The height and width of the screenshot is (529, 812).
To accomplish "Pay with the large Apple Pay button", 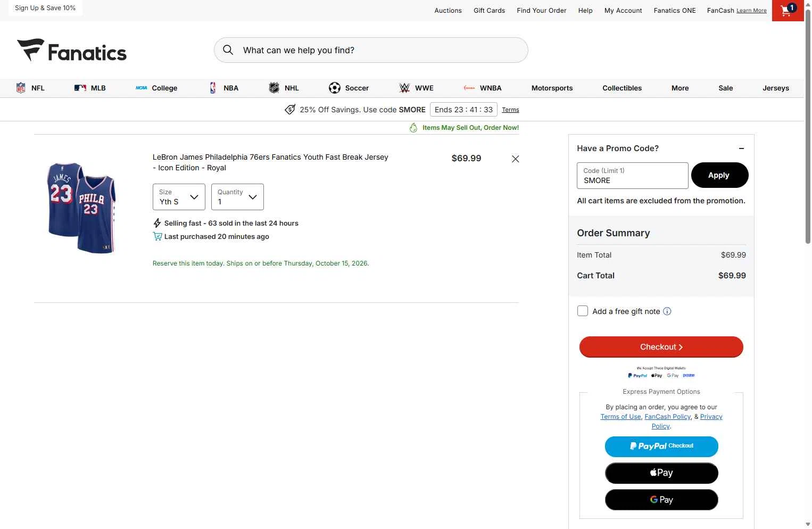I will coord(661,473).
